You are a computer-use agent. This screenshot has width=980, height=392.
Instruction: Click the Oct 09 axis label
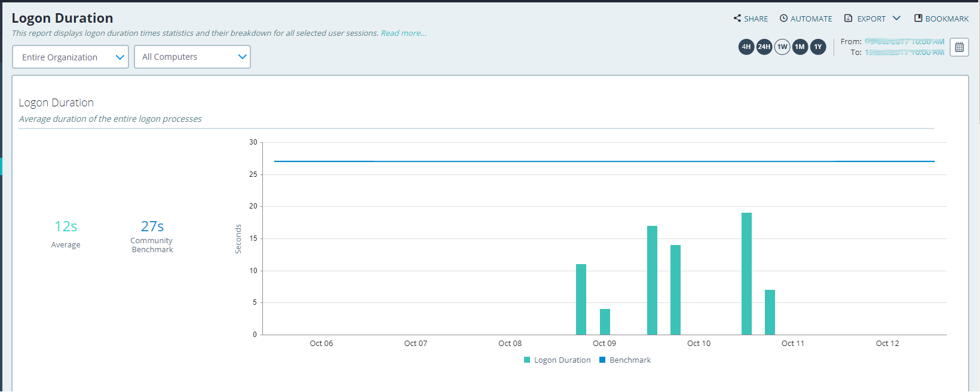(x=604, y=343)
